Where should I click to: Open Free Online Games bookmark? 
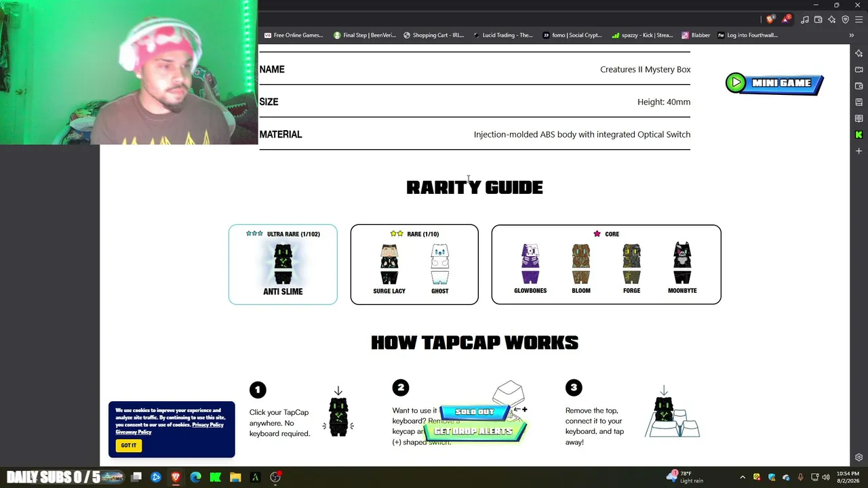[294, 35]
